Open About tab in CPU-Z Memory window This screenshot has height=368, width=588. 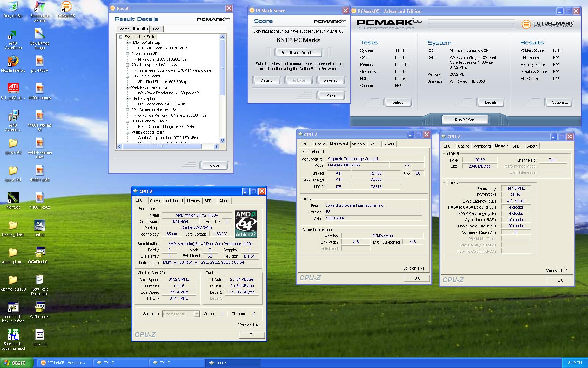[532, 146]
